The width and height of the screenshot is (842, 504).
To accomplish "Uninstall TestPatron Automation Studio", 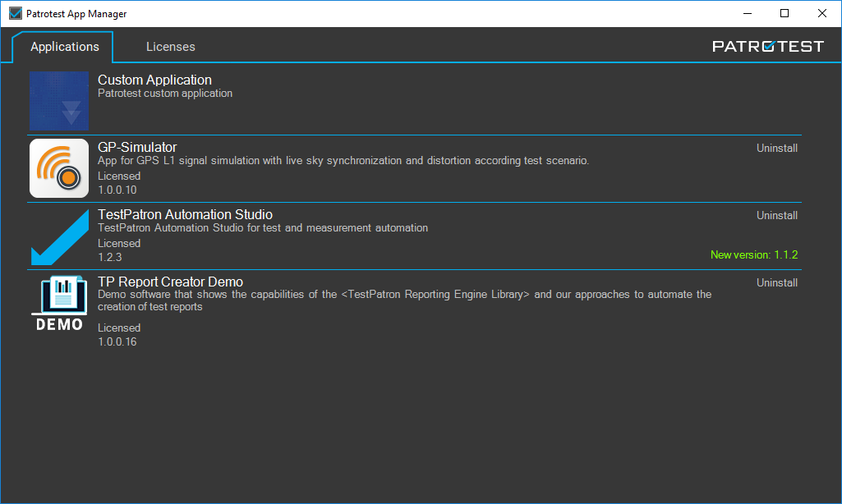I will (x=776, y=216).
